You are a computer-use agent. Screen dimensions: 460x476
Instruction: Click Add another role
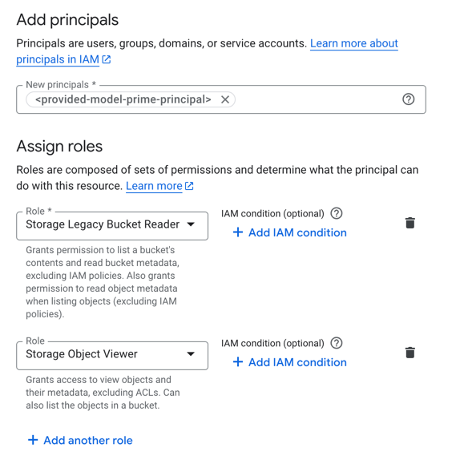tap(80, 440)
